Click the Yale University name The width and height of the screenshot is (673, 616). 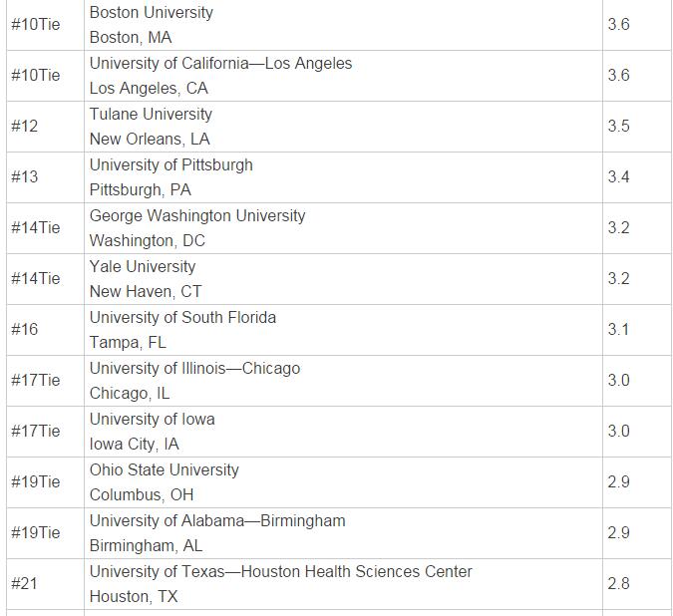click(x=143, y=267)
